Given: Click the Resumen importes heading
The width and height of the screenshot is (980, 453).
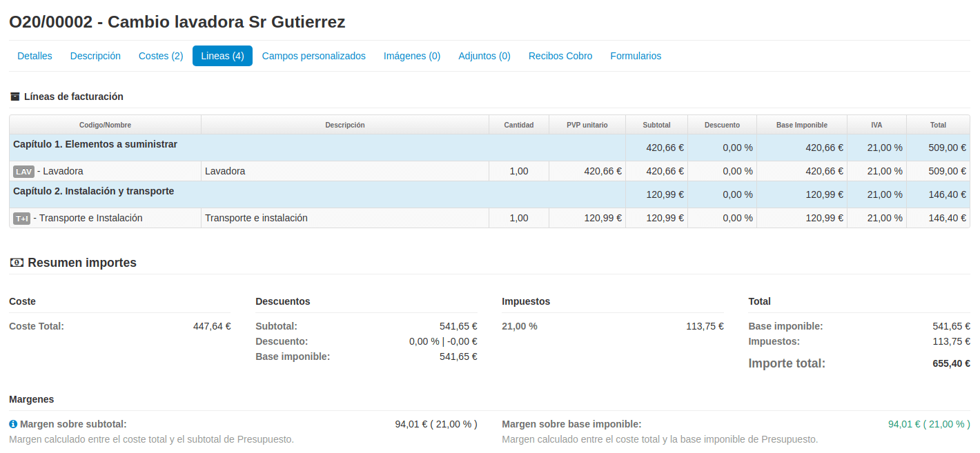Looking at the screenshot, I should 82,263.
